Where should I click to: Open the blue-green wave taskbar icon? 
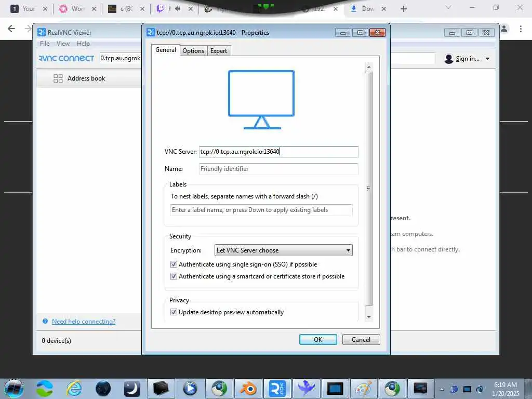click(x=45, y=389)
